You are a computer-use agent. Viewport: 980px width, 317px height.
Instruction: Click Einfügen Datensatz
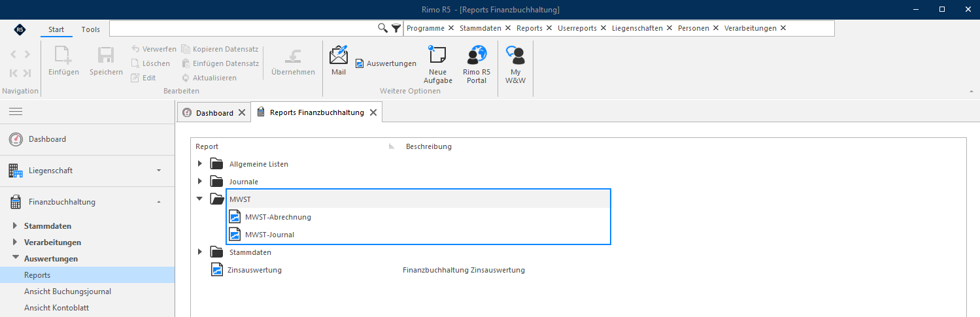click(x=220, y=63)
